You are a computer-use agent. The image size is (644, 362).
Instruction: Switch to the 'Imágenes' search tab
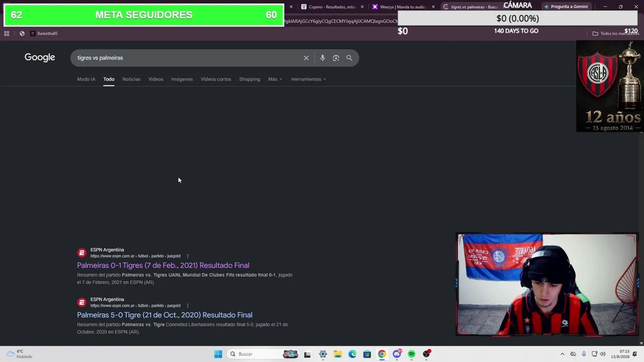[x=182, y=79]
